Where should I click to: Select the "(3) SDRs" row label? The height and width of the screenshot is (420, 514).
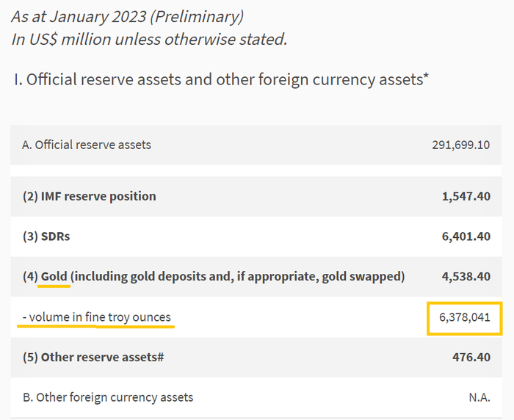pos(46,236)
